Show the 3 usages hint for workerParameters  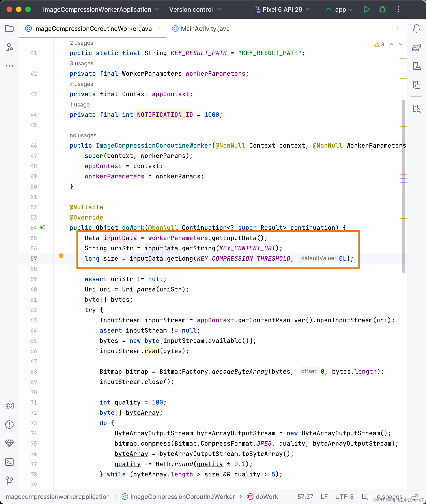82,64
